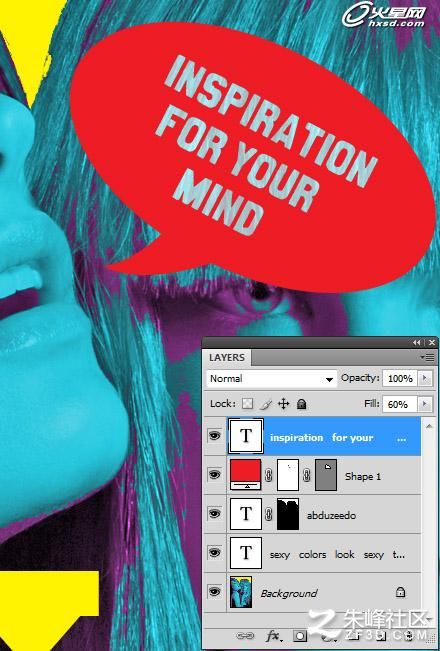
Task: Click the Opacity value field showing 100%
Action: tap(400, 379)
